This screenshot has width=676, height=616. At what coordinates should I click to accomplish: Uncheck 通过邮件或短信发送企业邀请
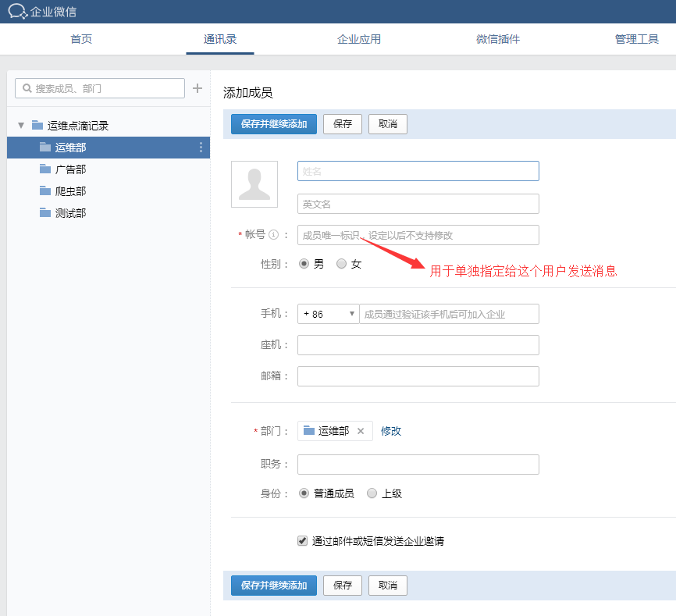click(301, 540)
